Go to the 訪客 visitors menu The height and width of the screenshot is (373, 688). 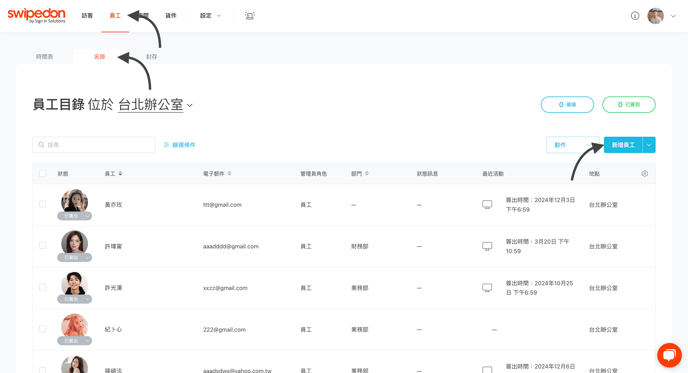pos(87,16)
